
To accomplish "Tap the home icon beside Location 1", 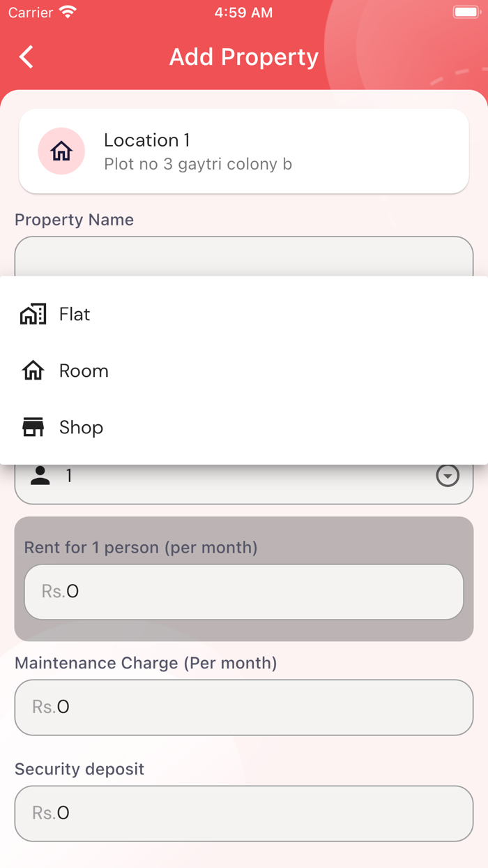I will coord(61,151).
